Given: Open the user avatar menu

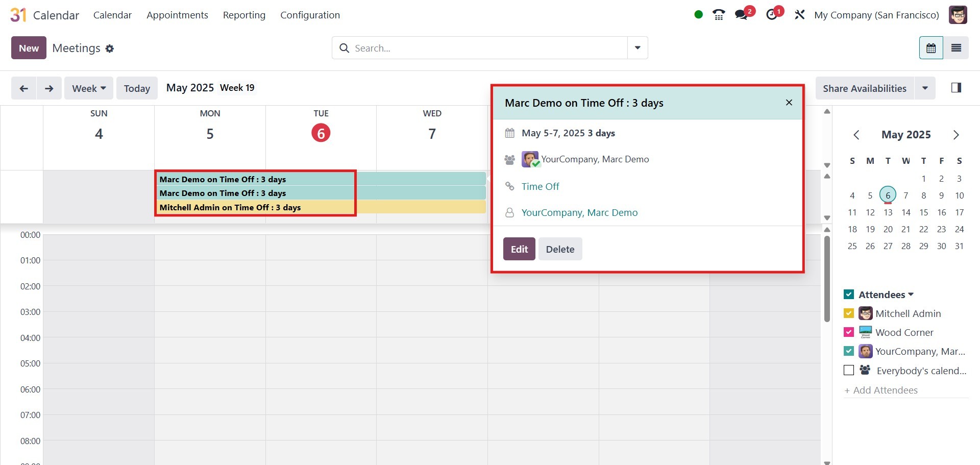Looking at the screenshot, I should pyautogui.click(x=958, y=15).
